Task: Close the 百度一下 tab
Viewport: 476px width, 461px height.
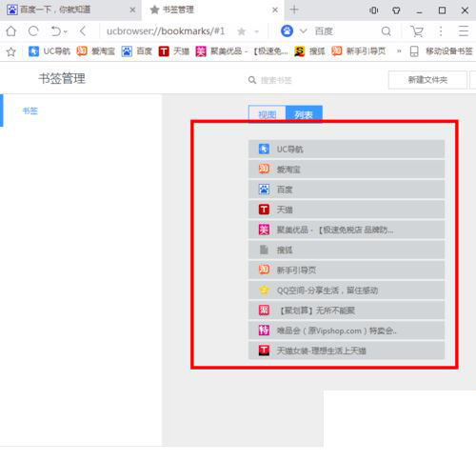Action: 132,10
